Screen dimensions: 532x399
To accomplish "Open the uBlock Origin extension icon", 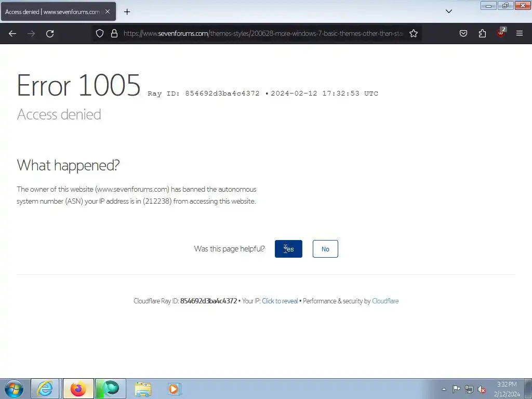I will click(x=501, y=33).
